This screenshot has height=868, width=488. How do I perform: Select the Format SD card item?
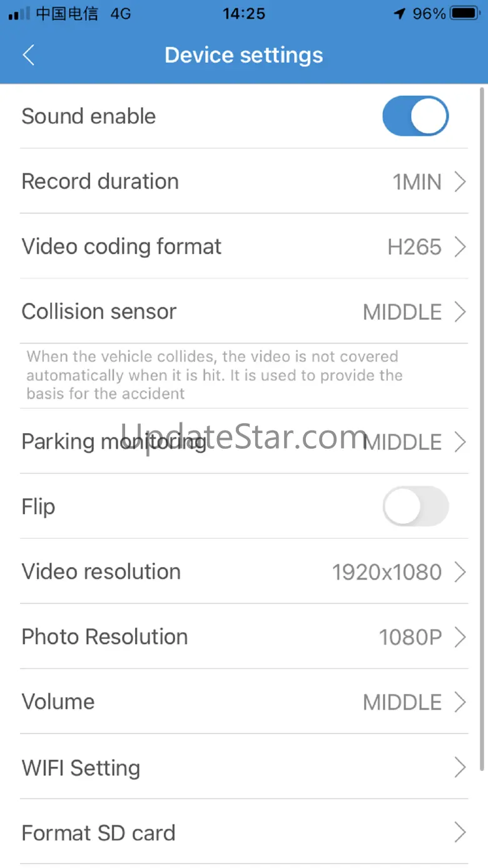[x=244, y=833]
